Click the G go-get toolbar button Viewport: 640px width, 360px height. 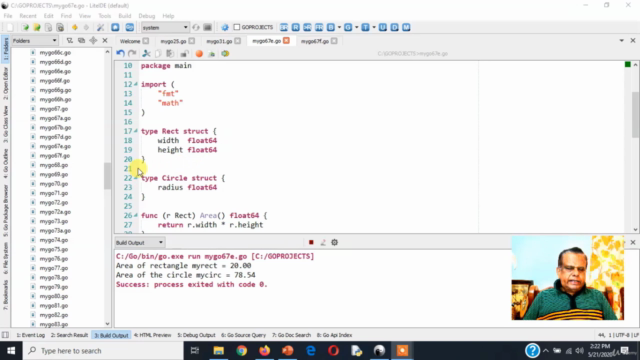[x=348, y=27]
